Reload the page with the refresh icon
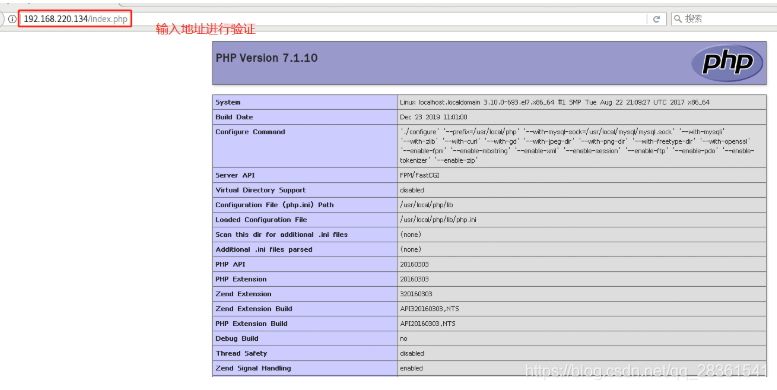 (657, 19)
